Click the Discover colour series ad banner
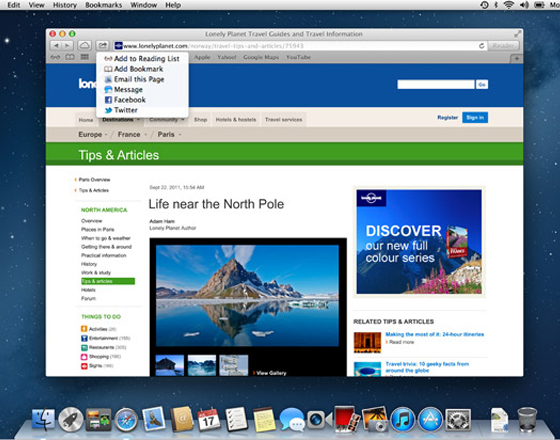 [419, 242]
